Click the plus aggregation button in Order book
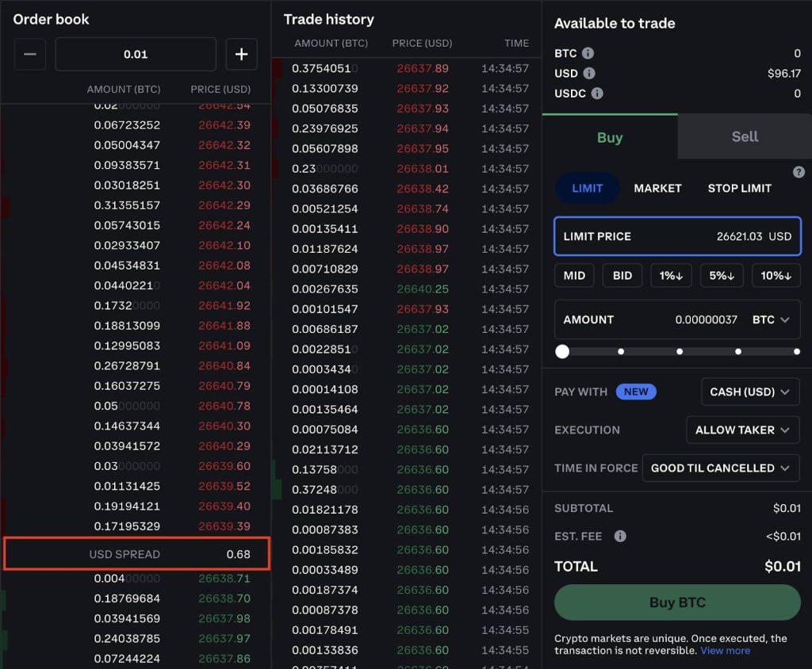Screen dimensions: 812x669 tap(242, 55)
